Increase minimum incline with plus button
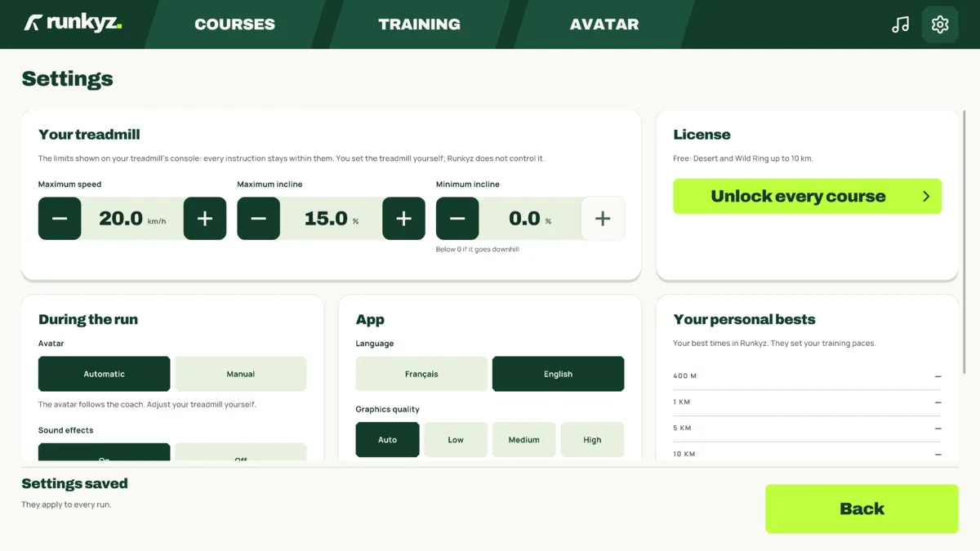 tap(603, 219)
